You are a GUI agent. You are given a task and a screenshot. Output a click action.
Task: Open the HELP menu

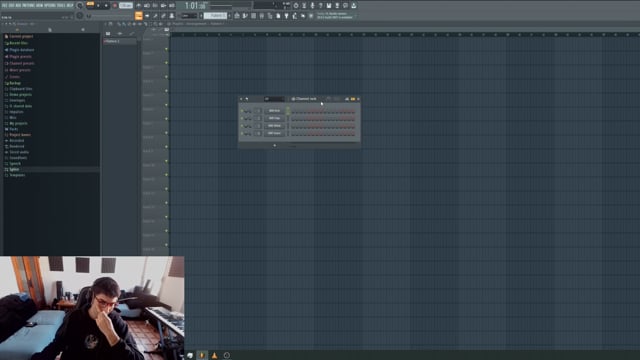70,6
